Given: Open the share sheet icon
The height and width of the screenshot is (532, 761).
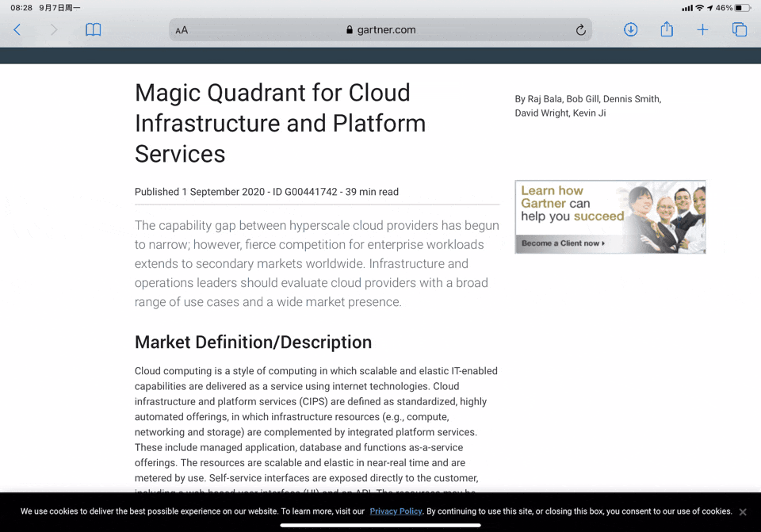Looking at the screenshot, I should click(667, 29).
